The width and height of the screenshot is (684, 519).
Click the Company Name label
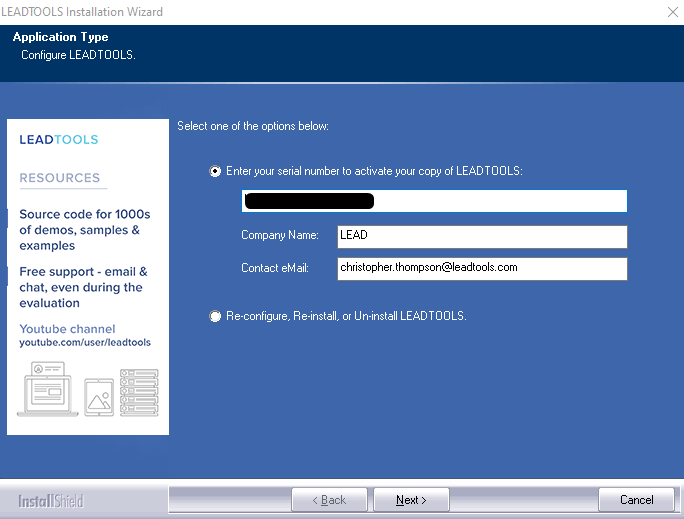point(280,235)
